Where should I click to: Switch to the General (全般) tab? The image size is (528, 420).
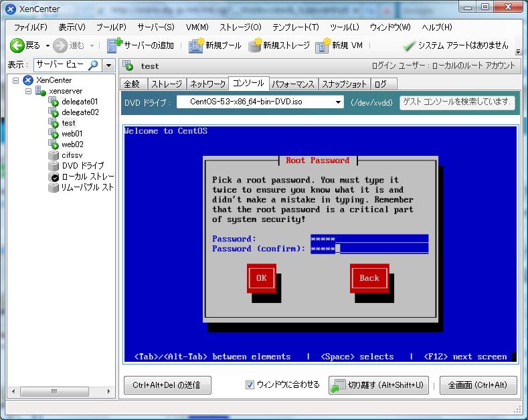(x=133, y=84)
